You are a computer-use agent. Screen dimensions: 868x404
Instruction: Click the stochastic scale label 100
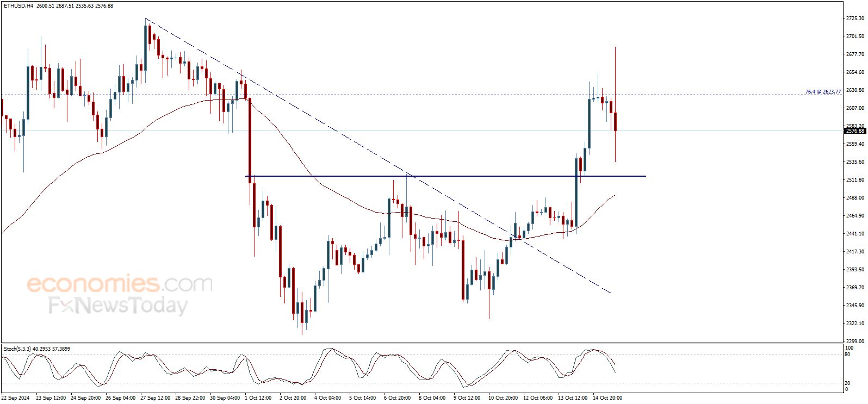point(849,348)
